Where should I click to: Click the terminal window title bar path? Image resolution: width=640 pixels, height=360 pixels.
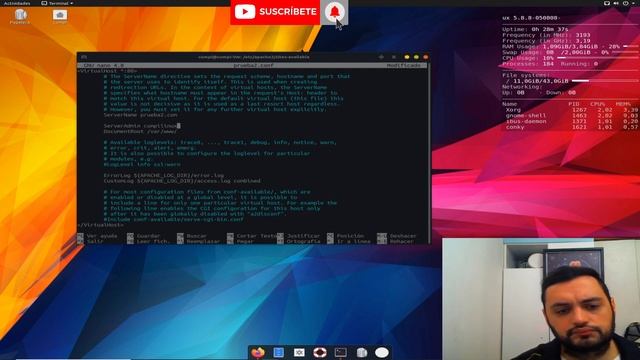253,57
